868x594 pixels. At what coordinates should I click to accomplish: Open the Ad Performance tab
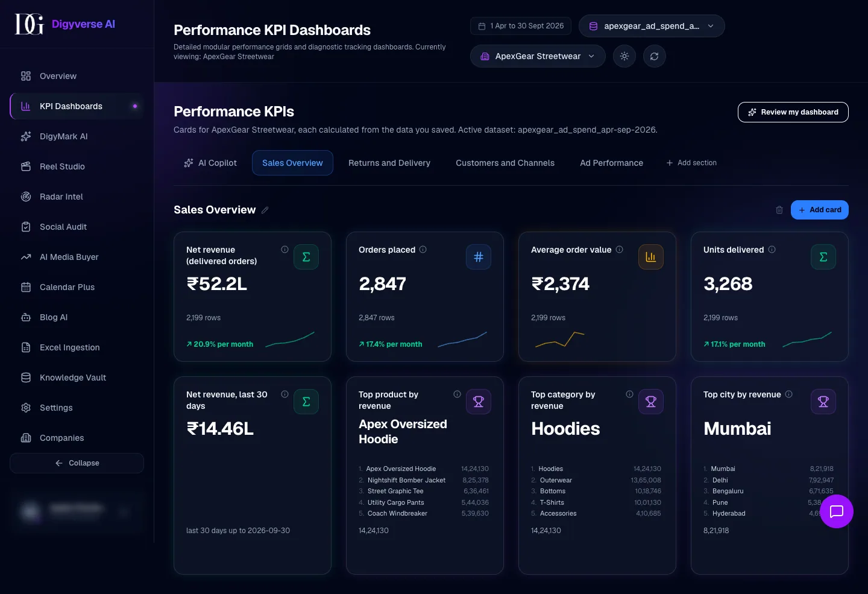(611, 163)
